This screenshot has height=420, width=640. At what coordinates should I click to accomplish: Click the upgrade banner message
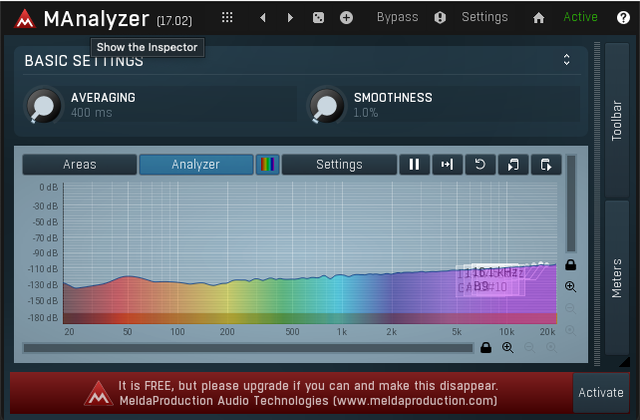click(308, 393)
